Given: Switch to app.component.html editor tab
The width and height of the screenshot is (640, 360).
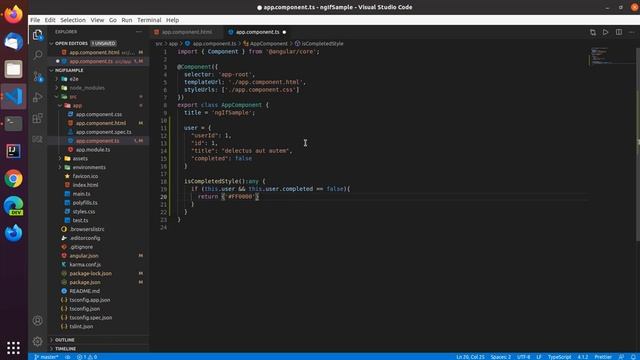Looking at the screenshot, I should point(187,32).
